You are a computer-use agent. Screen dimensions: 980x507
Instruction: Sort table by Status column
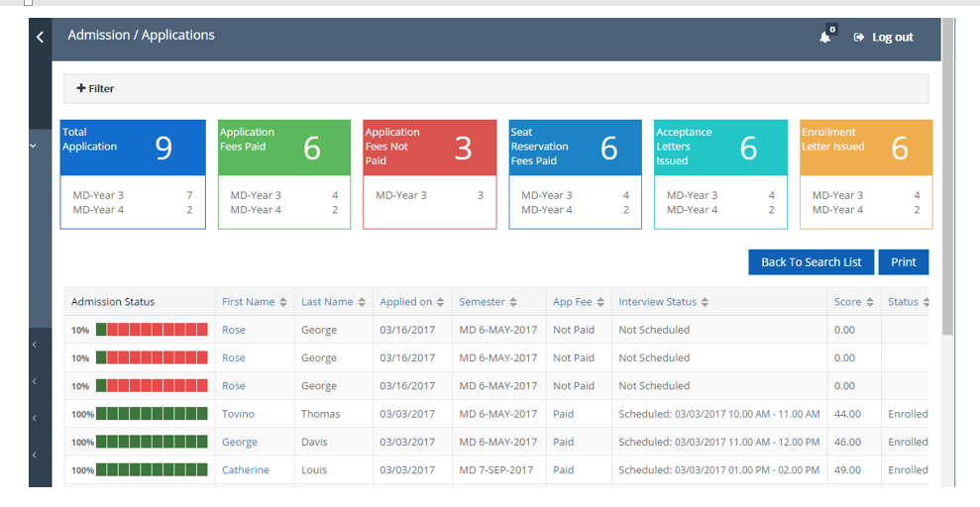(908, 302)
